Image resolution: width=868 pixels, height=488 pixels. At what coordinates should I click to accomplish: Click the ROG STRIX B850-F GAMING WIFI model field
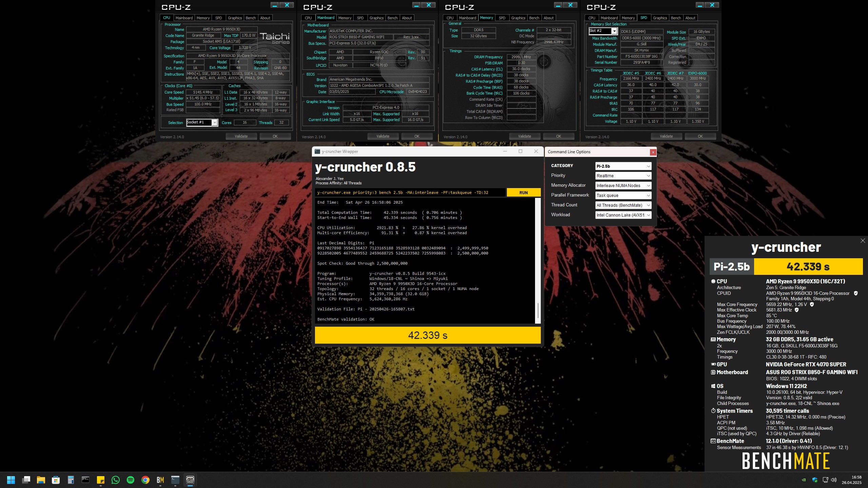tap(361, 37)
